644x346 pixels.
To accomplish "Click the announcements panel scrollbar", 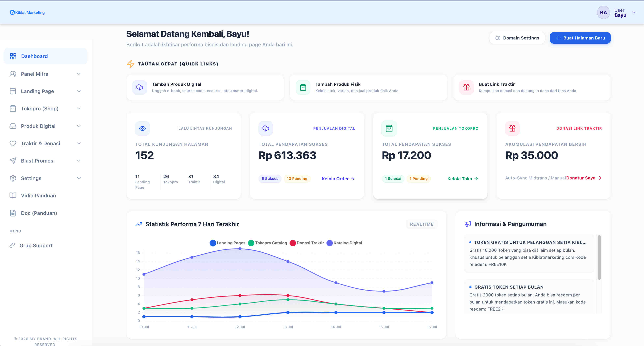I will click(x=599, y=258).
